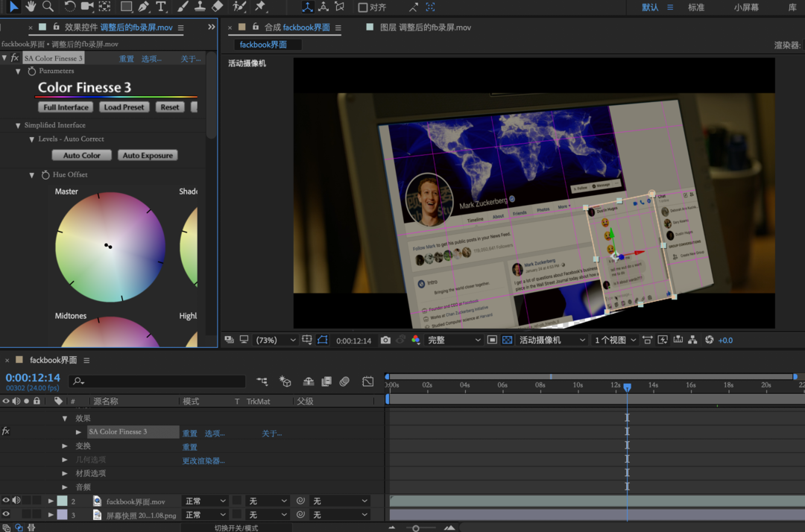The image size is (805, 532).
Task: Open the 活动摄像机 camera view dropdown
Action: (552, 340)
